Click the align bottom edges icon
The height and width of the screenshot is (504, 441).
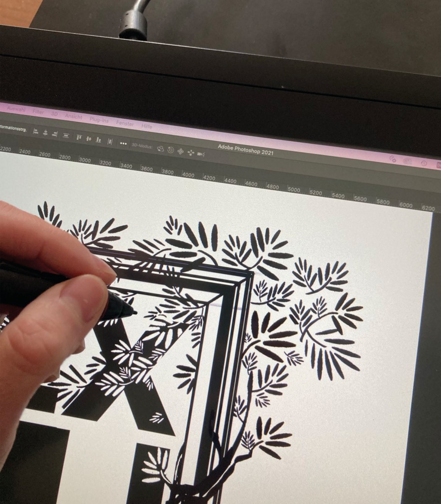[98, 140]
